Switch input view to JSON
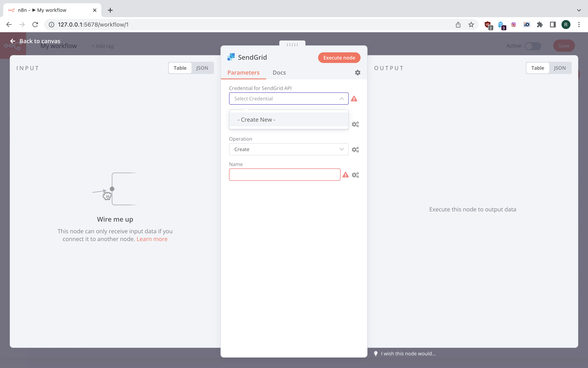This screenshot has height=368, width=588. coord(202,68)
